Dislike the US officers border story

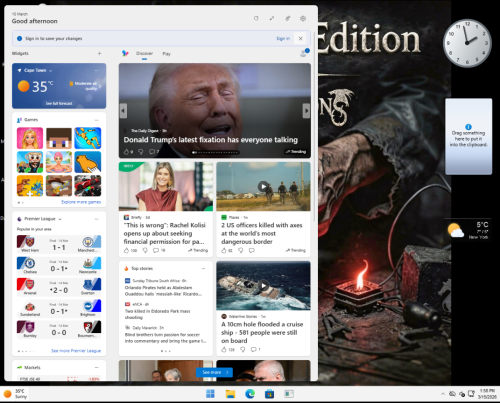pos(240,250)
